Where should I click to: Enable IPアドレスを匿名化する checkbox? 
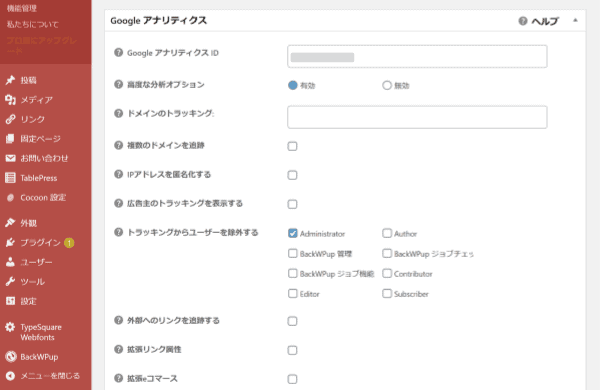pyautogui.click(x=292, y=175)
